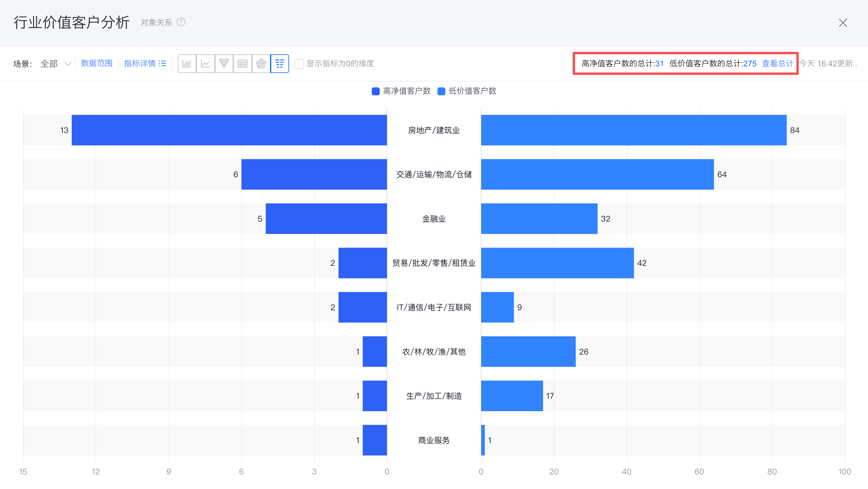
Task: Expand 指标详情 list
Action: pyautogui.click(x=145, y=63)
